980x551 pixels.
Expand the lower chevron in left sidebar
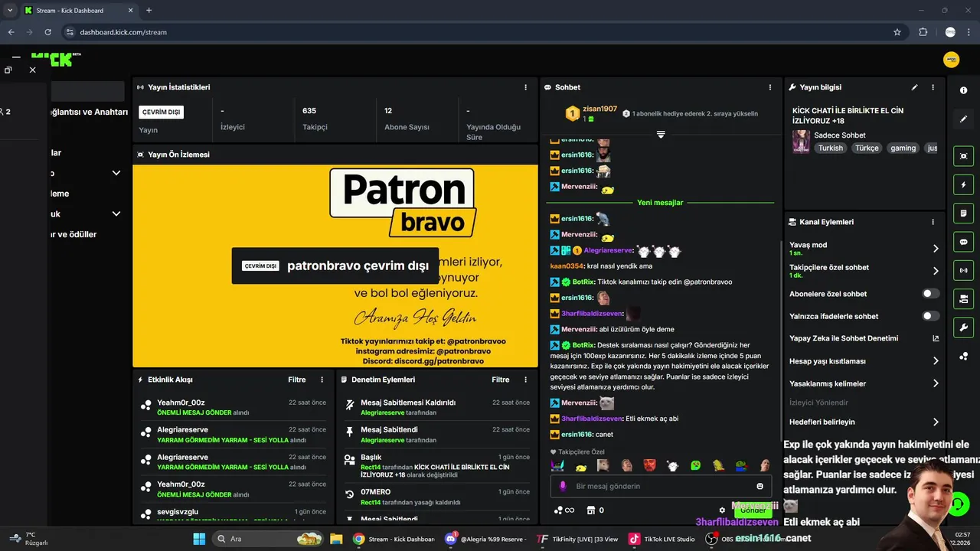(116, 214)
